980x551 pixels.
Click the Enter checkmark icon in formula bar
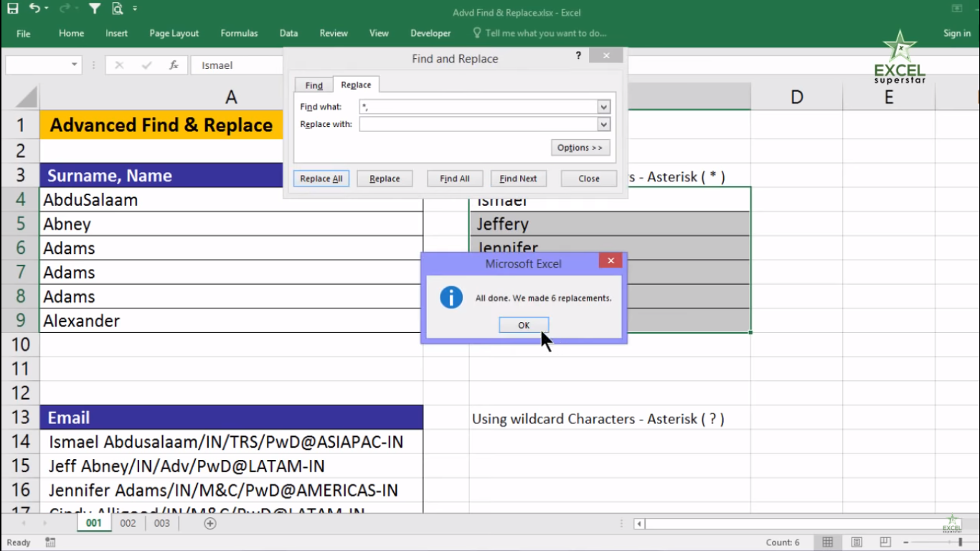[146, 65]
